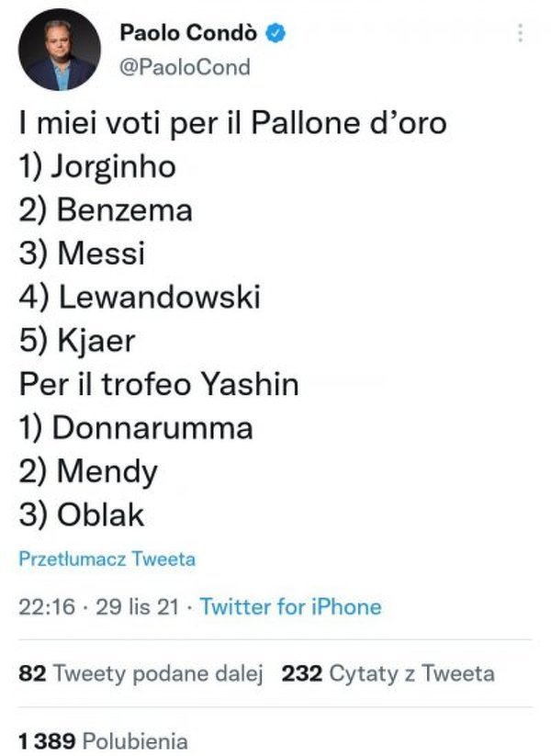Click the Per il trofeo Yashin line
The height and width of the screenshot is (756, 551).
click(x=159, y=384)
